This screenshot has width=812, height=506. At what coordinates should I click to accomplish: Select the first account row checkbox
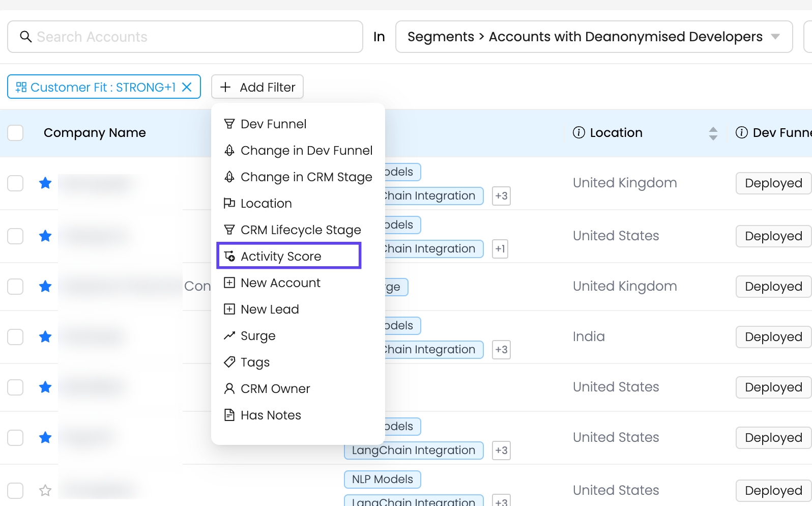point(15,183)
